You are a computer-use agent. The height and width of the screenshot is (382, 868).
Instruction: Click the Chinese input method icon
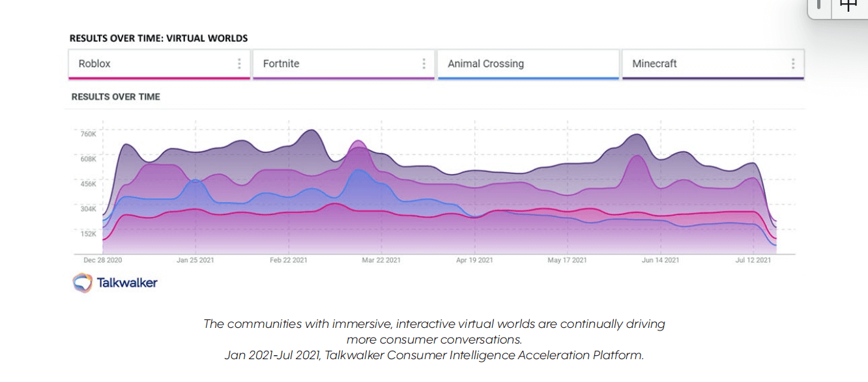tap(848, 5)
